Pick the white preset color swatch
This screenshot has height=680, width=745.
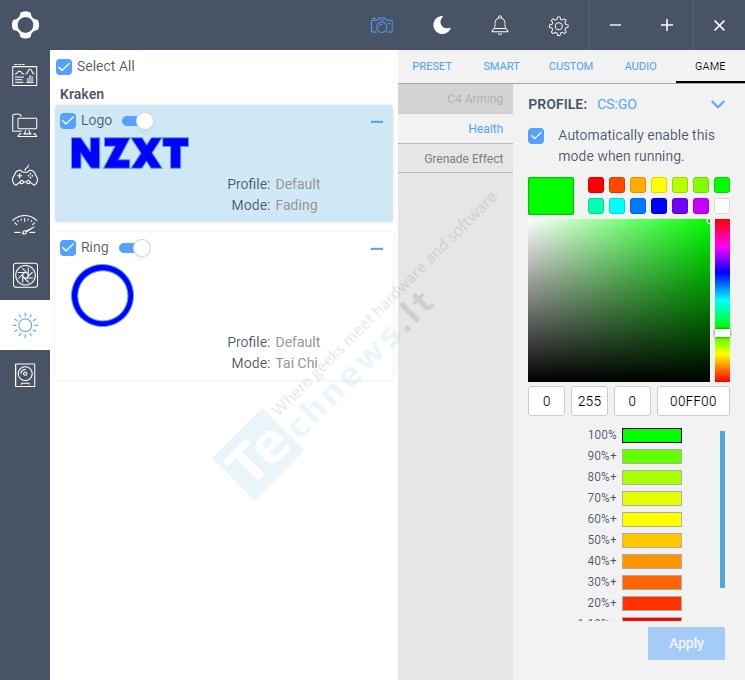[x=722, y=206]
